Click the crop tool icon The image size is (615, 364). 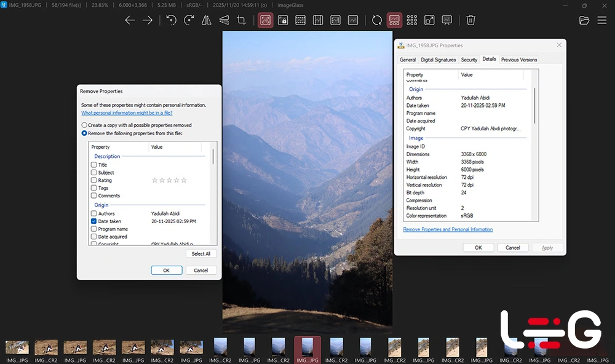(242, 20)
